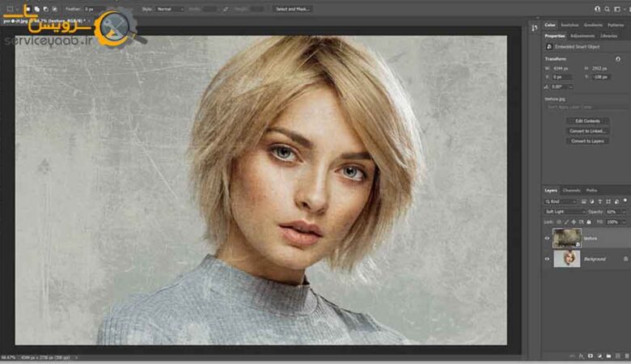Click the Embedded Smart Object icon
The width and height of the screenshot is (631, 364).
[549, 47]
